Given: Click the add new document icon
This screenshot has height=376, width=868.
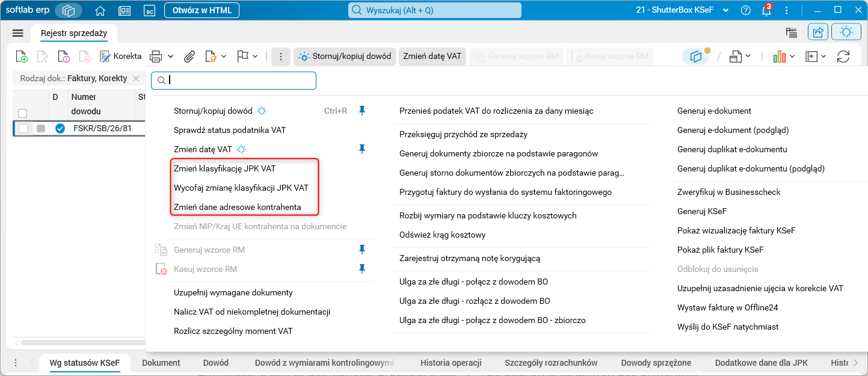Looking at the screenshot, I should 22,57.
